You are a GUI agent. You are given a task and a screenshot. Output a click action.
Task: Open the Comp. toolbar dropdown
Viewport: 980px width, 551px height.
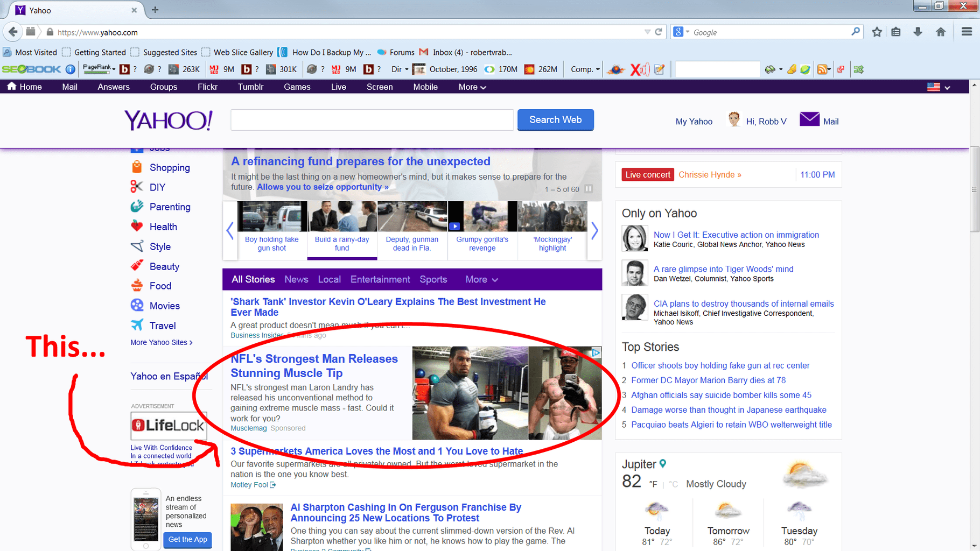585,69
